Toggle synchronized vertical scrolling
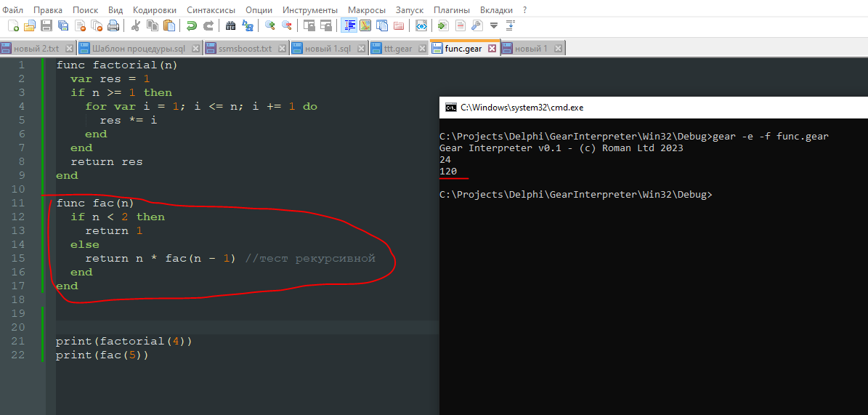Screen dimensions: 868x415 coord(309,25)
